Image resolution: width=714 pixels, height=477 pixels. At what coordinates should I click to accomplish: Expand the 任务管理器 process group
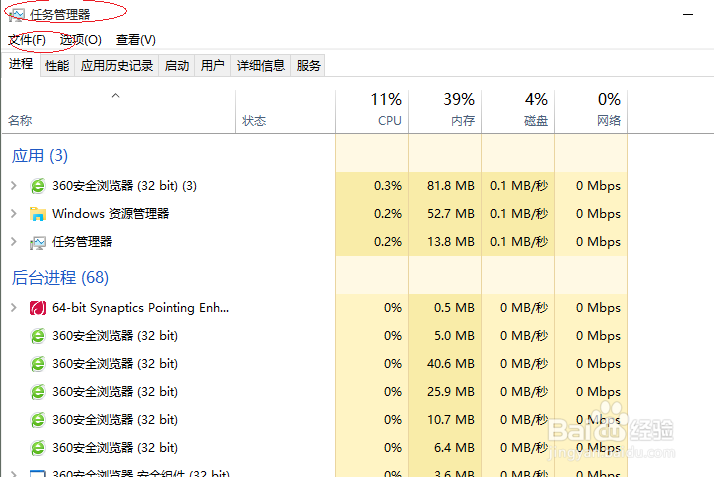click(x=14, y=242)
